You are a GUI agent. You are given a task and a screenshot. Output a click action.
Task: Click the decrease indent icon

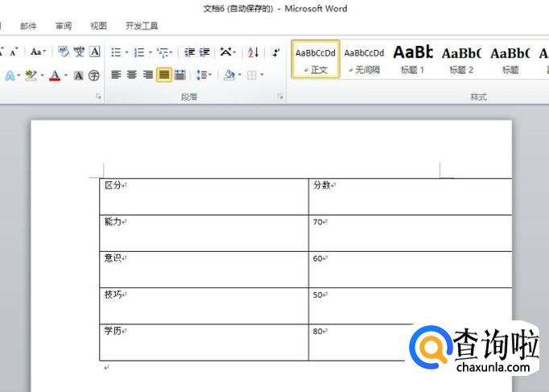tap(189, 52)
